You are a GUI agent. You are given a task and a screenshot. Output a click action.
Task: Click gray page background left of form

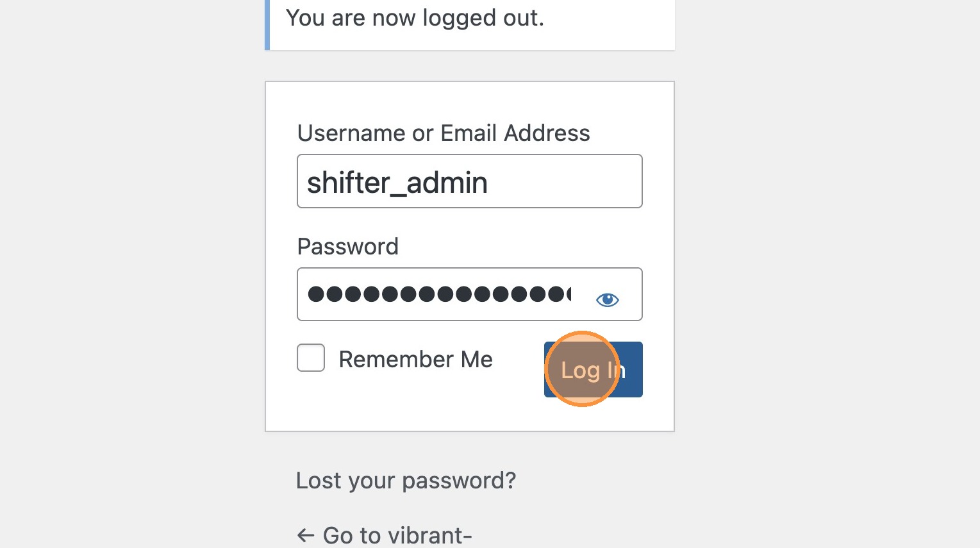128,256
